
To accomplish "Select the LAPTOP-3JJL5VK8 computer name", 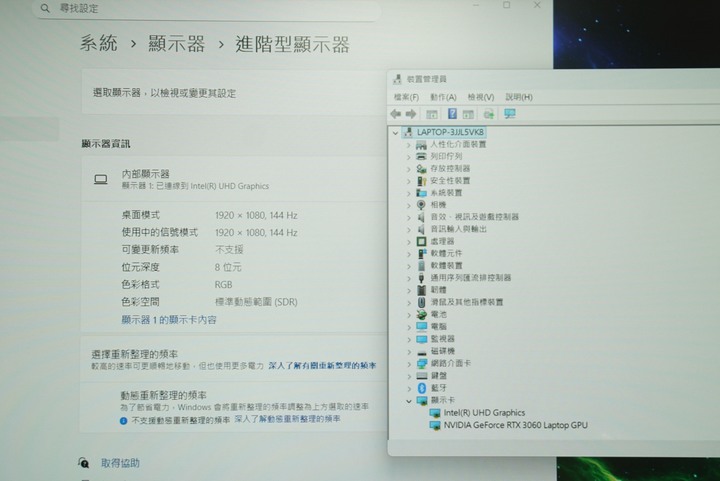I will 450,132.
